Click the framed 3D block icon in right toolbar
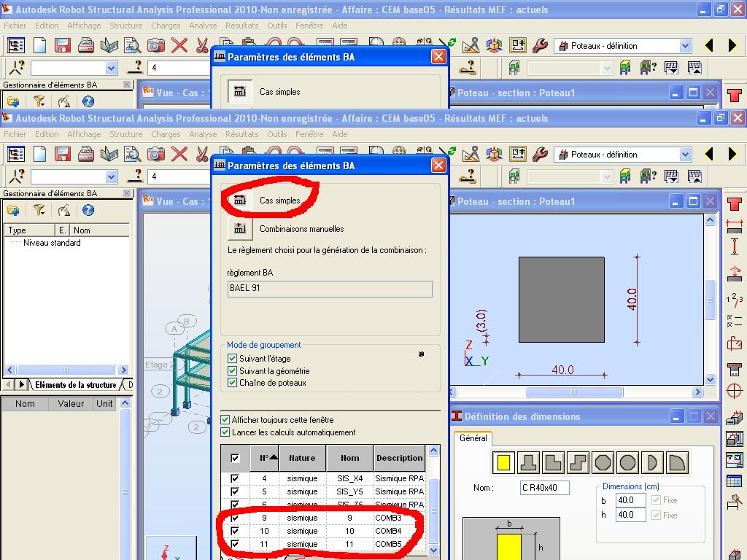 [x=735, y=439]
